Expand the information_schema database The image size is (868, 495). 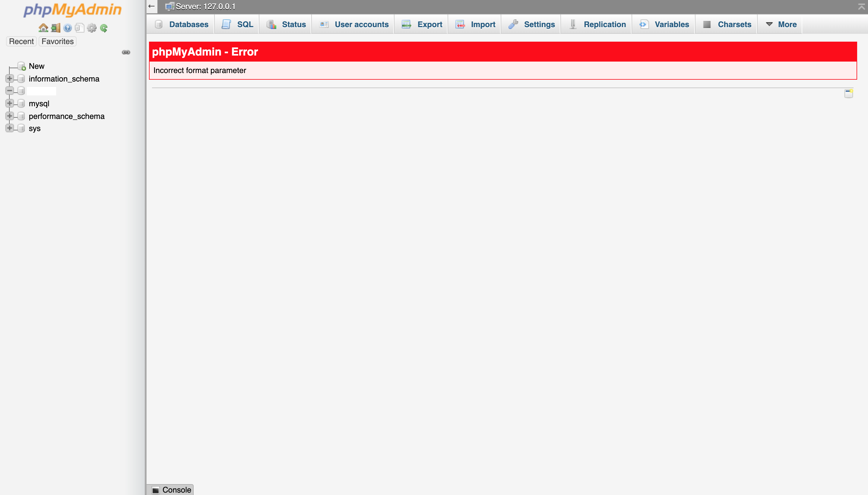[x=10, y=78]
